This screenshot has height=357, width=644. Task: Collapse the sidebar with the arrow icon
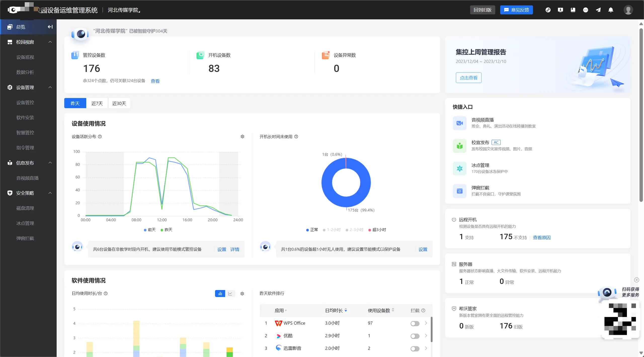click(x=50, y=27)
